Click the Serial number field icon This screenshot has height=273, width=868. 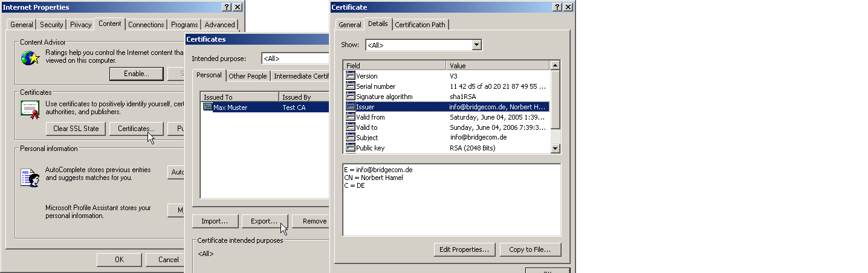[351, 86]
